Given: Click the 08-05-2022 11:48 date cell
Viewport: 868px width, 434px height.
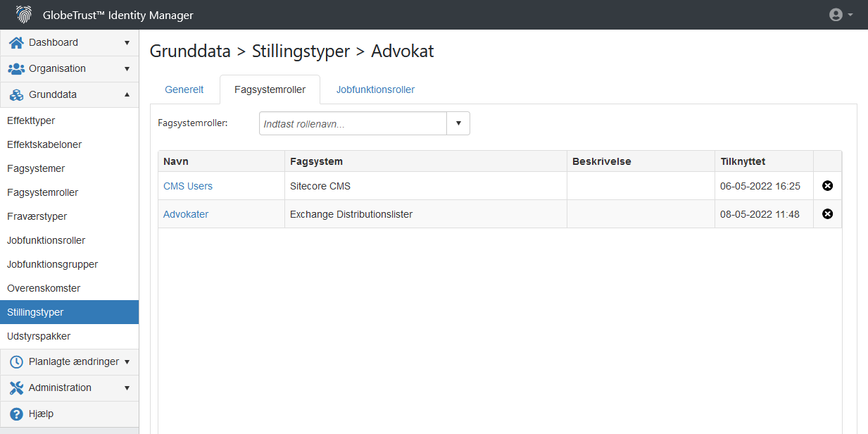Looking at the screenshot, I should point(765,214).
